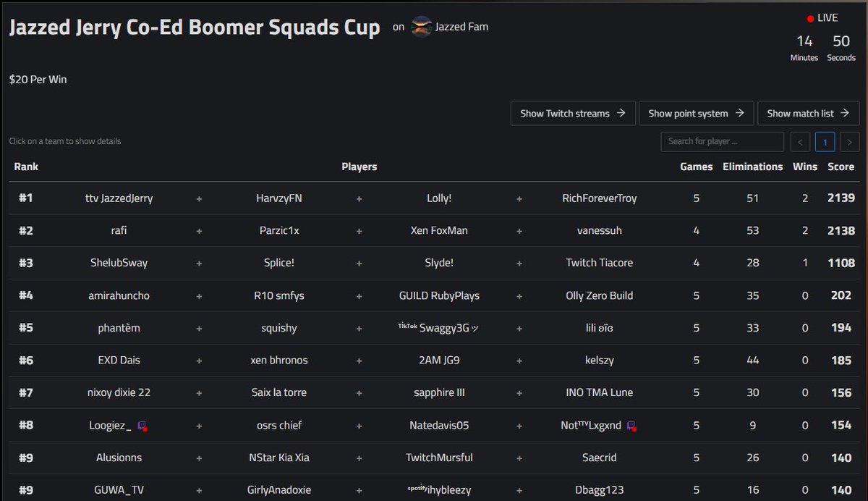Screen dimensions: 868x501
Task: Select player kelszy
Action: 600,361
